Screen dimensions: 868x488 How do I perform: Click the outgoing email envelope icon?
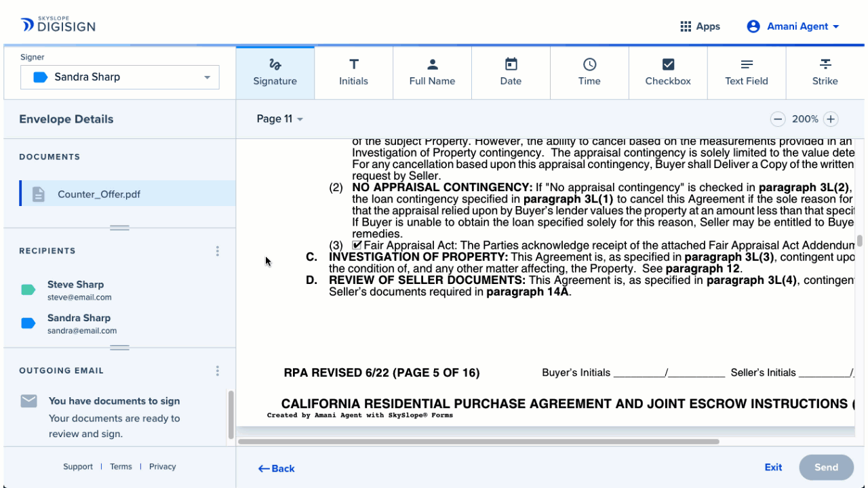coord(28,401)
